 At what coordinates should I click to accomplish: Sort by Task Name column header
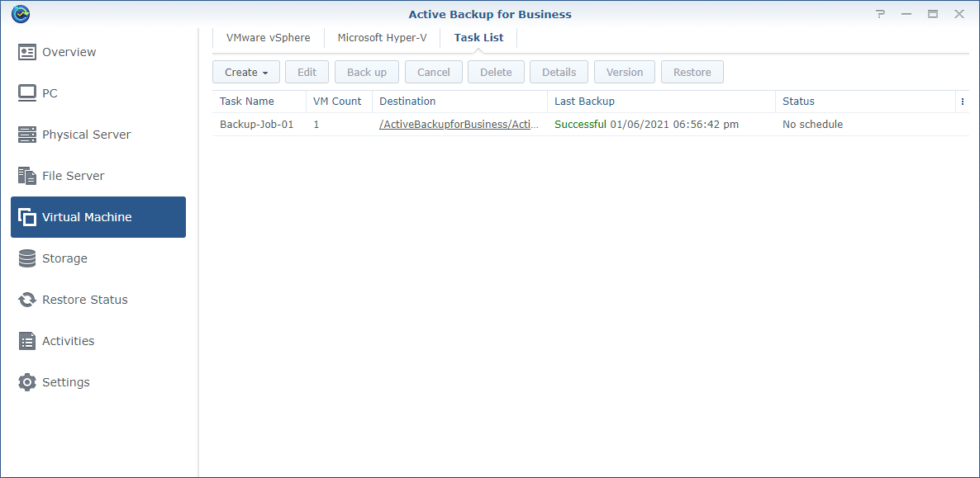click(x=246, y=102)
